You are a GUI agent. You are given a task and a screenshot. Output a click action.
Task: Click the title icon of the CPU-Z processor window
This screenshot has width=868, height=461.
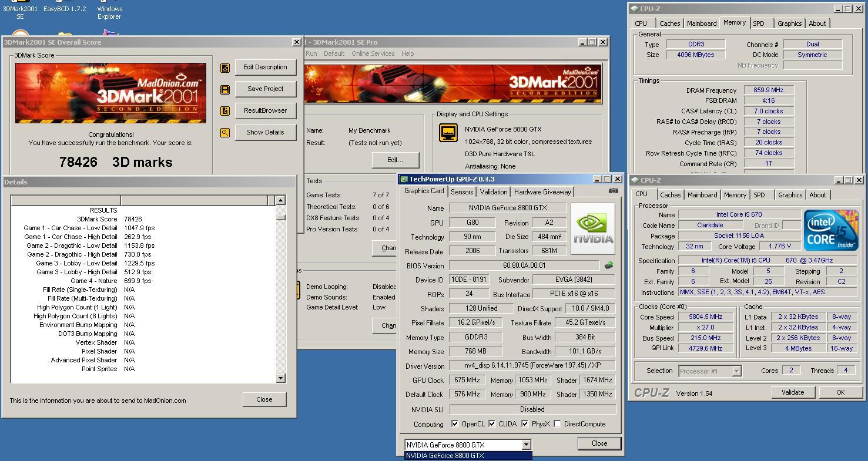(634, 180)
